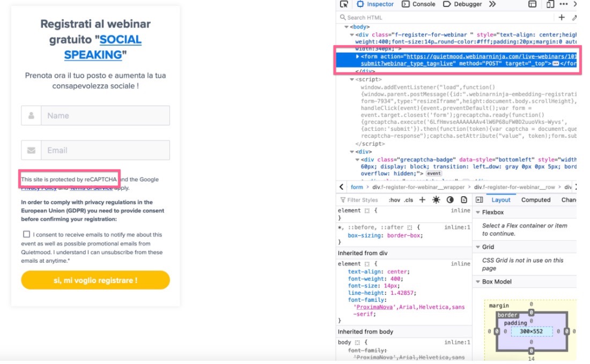This screenshot has height=364, width=590.
Task: Click the event badge on grecaptcha-badge
Action: tap(433, 173)
